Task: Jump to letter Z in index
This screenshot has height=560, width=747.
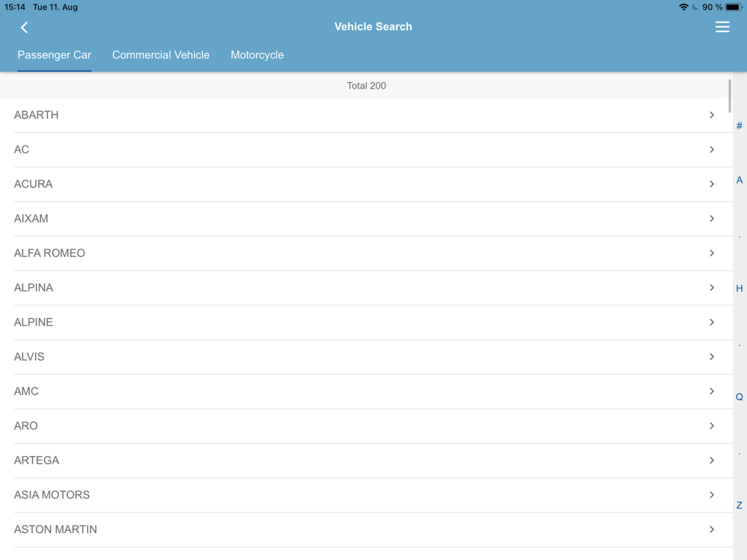Action: [x=740, y=505]
